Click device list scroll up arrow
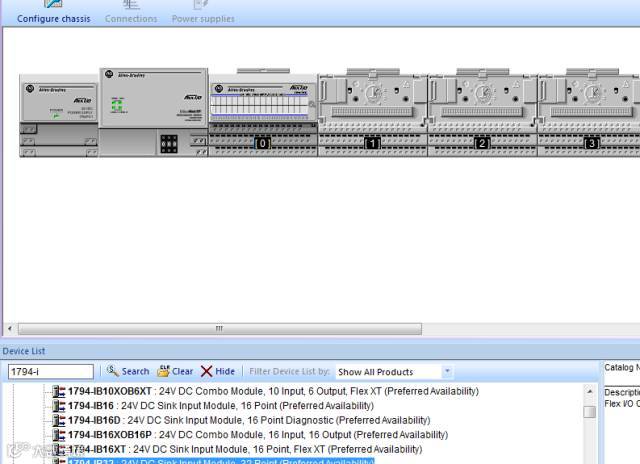Screen dimensions: 640x464 (589, 391)
